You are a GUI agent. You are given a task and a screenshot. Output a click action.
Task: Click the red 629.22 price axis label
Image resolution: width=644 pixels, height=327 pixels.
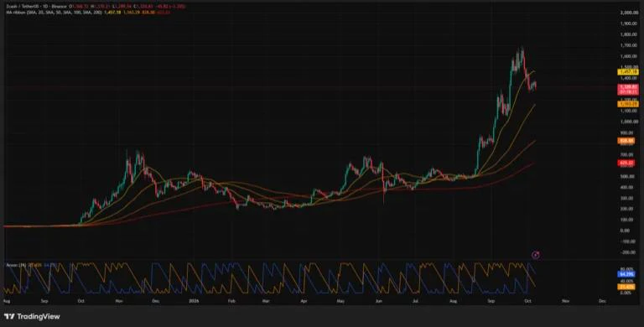point(626,163)
